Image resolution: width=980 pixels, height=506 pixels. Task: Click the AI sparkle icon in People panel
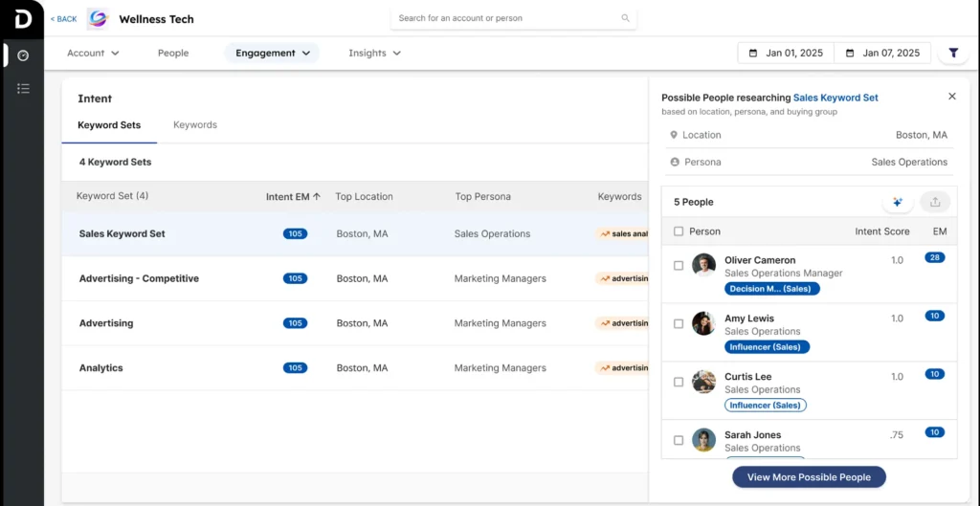tap(897, 202)
